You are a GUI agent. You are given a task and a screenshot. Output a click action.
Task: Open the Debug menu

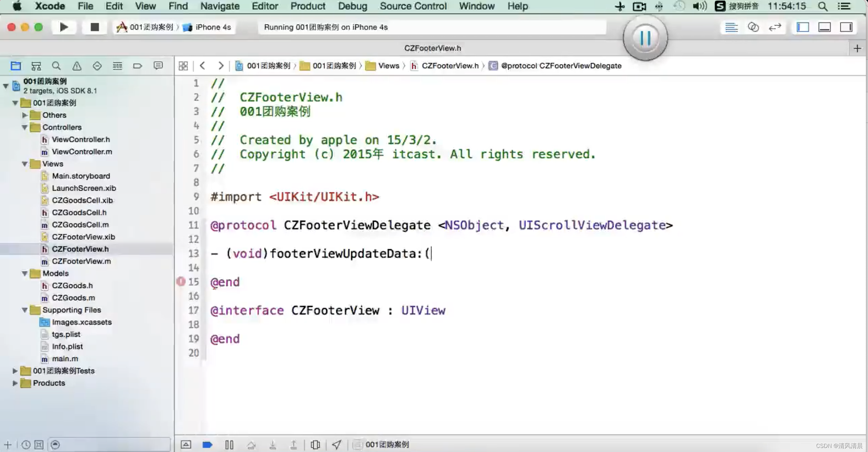coord(352,6)
